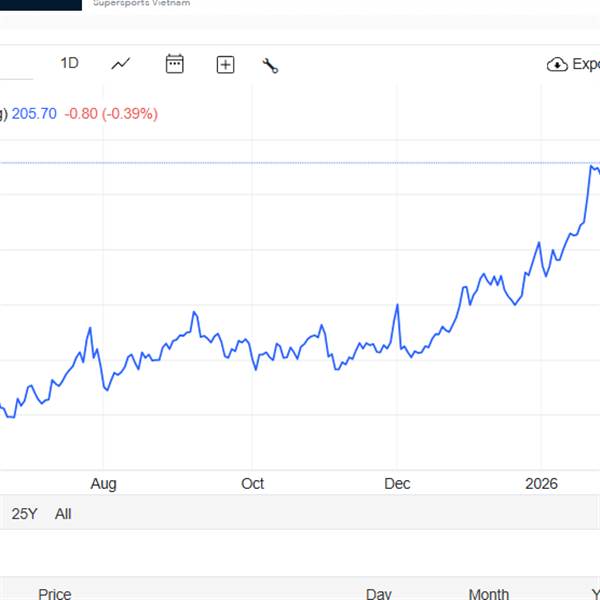The height and width of the screenshot is (600, 600).
Task: Open the calendar date range picker
Action: coord(175,64)
